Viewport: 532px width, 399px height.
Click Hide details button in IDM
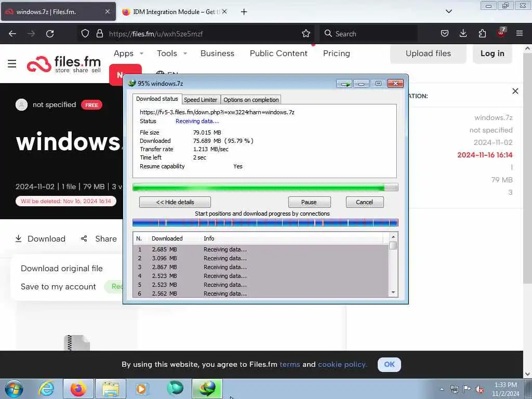[175, 202]
